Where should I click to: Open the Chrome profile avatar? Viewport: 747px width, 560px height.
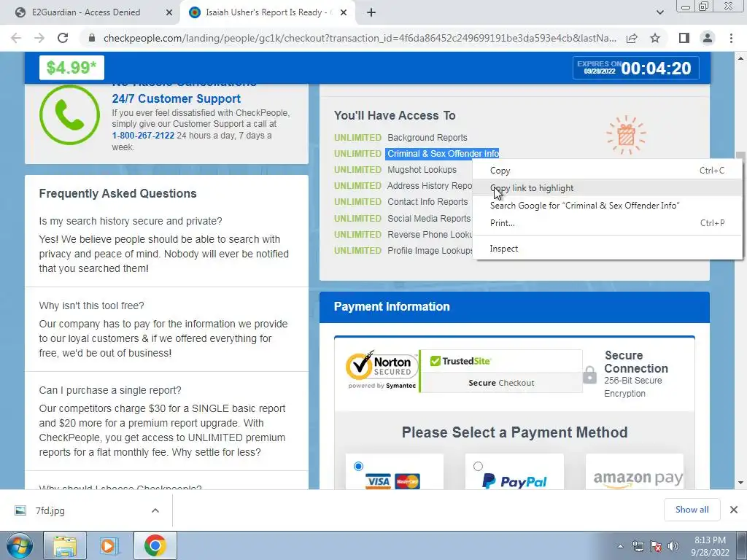point(708,38)
